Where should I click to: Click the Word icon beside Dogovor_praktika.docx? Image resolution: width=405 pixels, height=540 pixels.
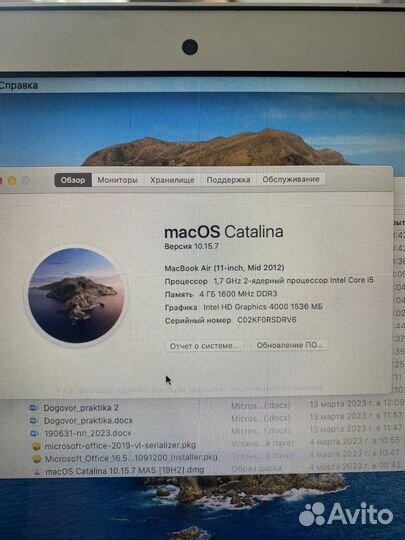[x=34, y=420]
